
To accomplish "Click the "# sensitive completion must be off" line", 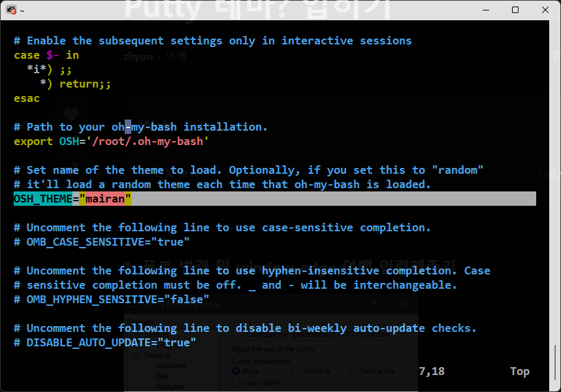I will pos(235,285).
